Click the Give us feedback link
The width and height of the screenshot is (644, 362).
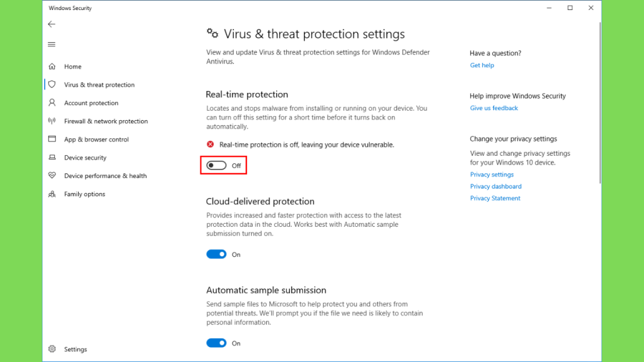tap(494, 108)
